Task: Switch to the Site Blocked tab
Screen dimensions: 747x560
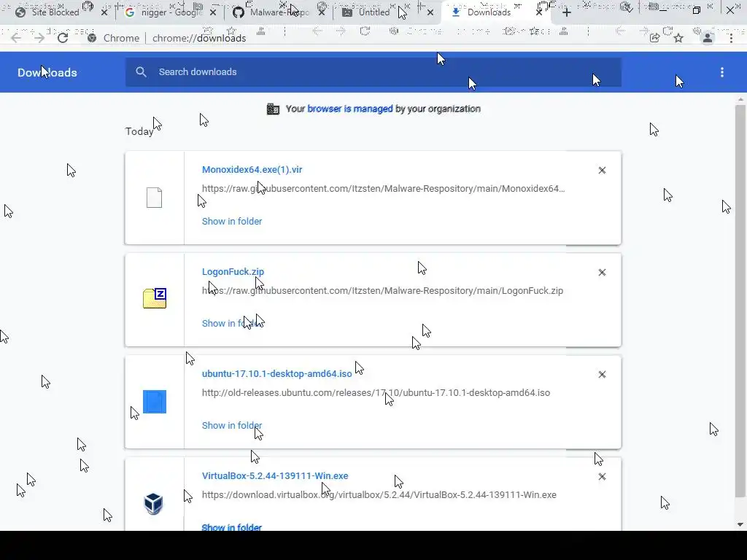Action: [x=55, y=12]
